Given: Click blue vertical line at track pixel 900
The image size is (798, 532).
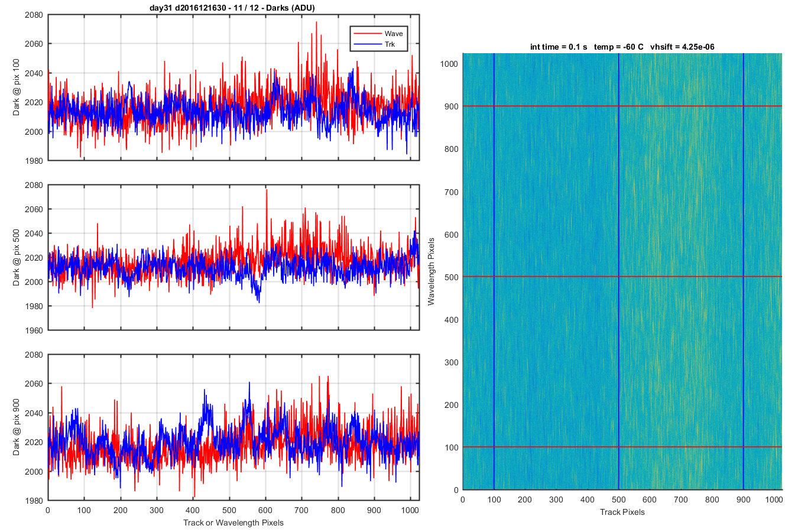Looking at the screenshot, I should click(743, 271).
